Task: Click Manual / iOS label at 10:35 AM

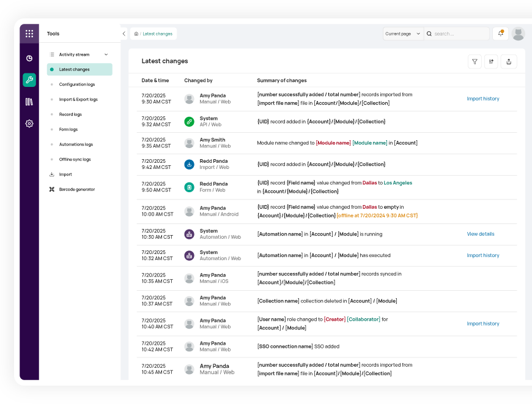Action: pyautogui.click(x=214, y=281)
